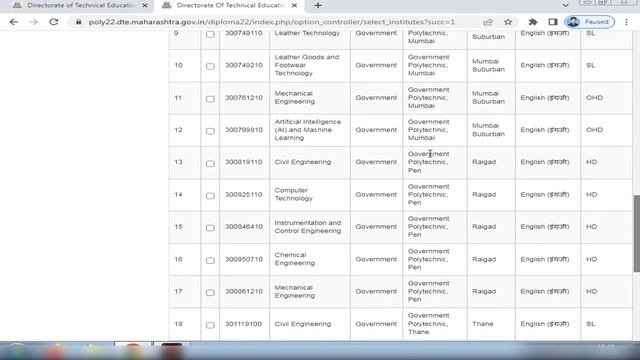
Task: Click the address bar URL field
Action: [271, 22]
